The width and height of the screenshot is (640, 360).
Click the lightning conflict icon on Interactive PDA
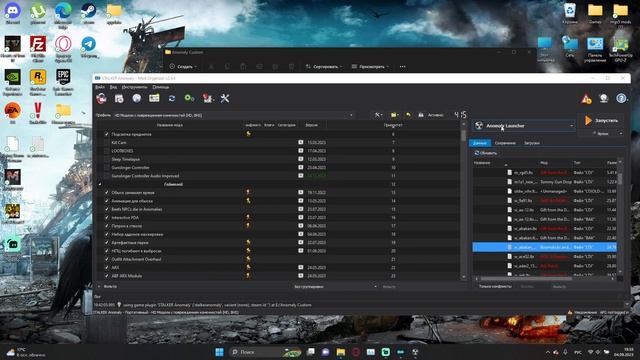pyautogui.click(x=248, y=218)
